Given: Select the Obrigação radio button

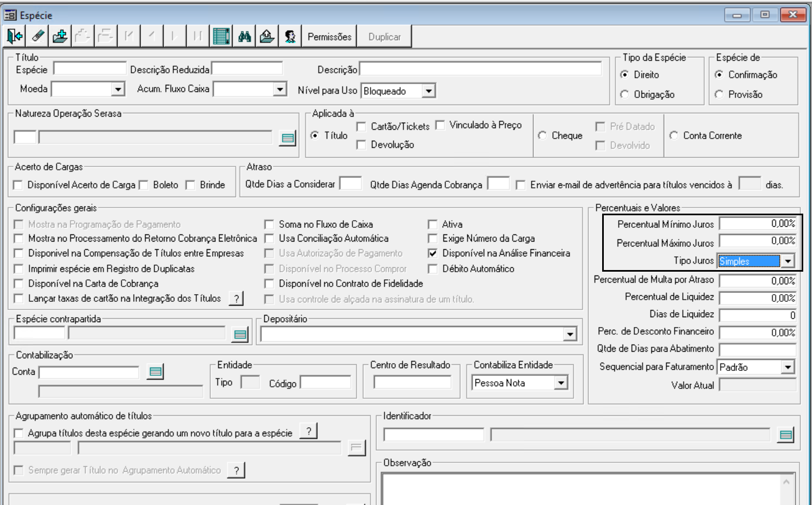Looking at the screenshot, I should (x=625, y=94).
